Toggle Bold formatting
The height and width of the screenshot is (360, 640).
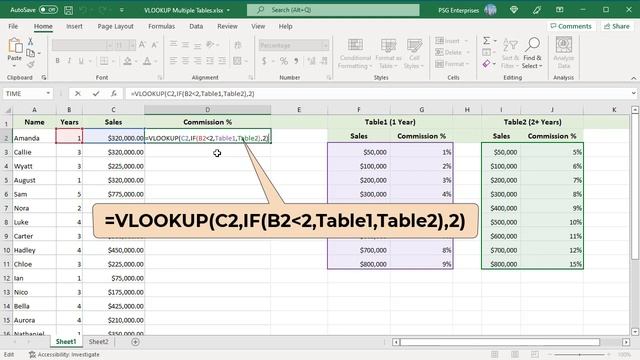(58, 61)
